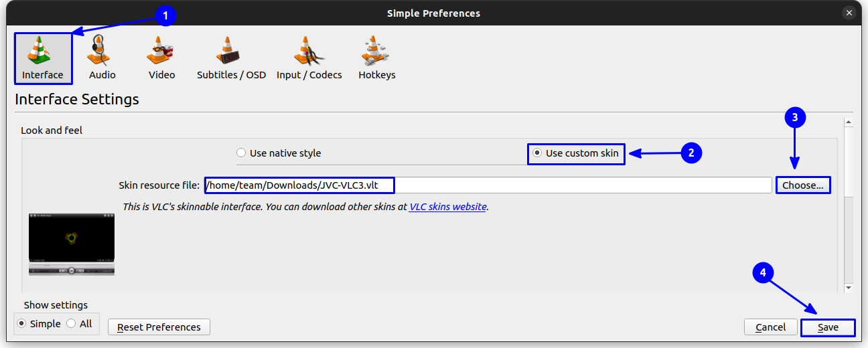Viewport: 868px width, 348px height.
Task: Click the skin preview thumbnail
Action: pos(72,244)
